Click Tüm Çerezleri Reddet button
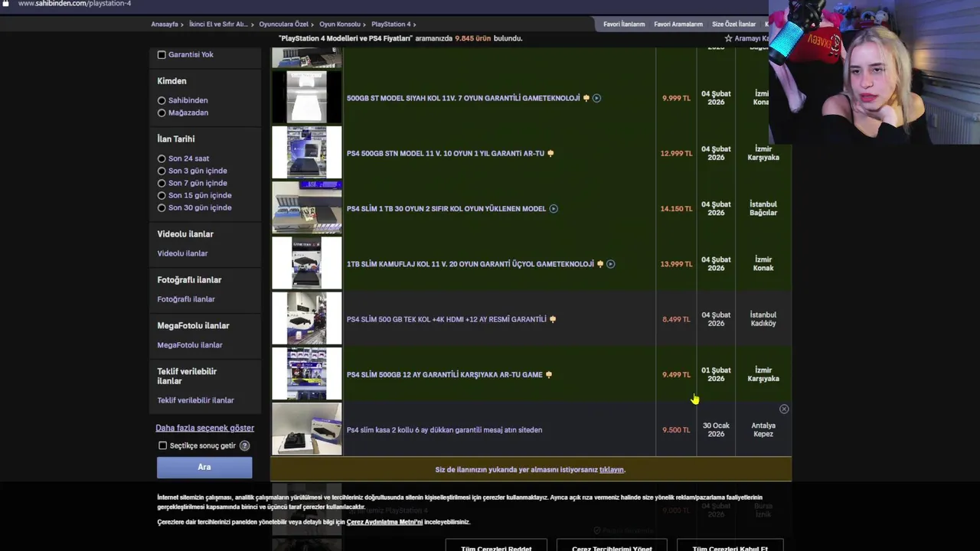Image resolution: width=980 pixels, height=551 pixels. (x=496, y=546)
